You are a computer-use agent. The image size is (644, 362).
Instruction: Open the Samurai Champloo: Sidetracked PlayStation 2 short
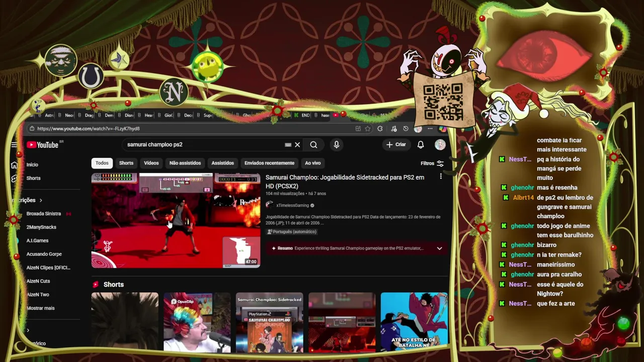[x=269, y=322]
